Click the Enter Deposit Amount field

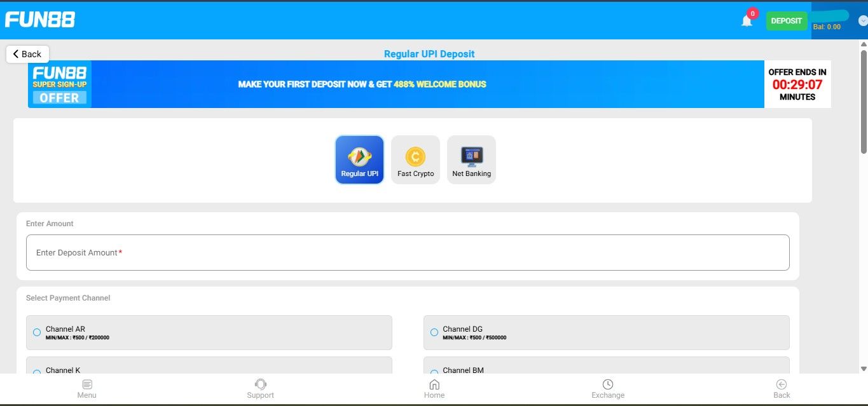(407, 252)
